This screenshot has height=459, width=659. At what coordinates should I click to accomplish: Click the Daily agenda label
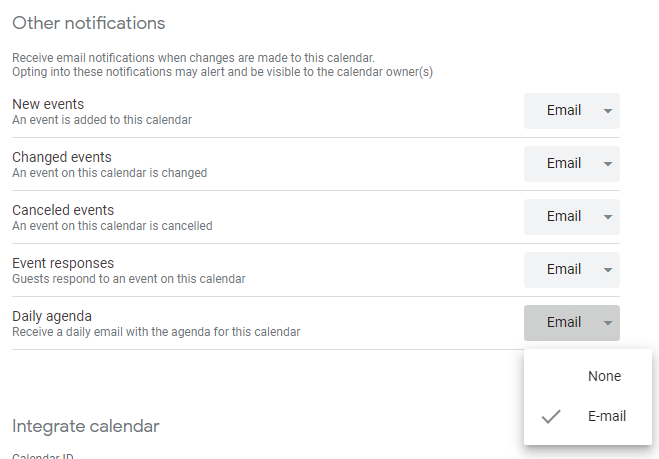(x=52, y=316)
